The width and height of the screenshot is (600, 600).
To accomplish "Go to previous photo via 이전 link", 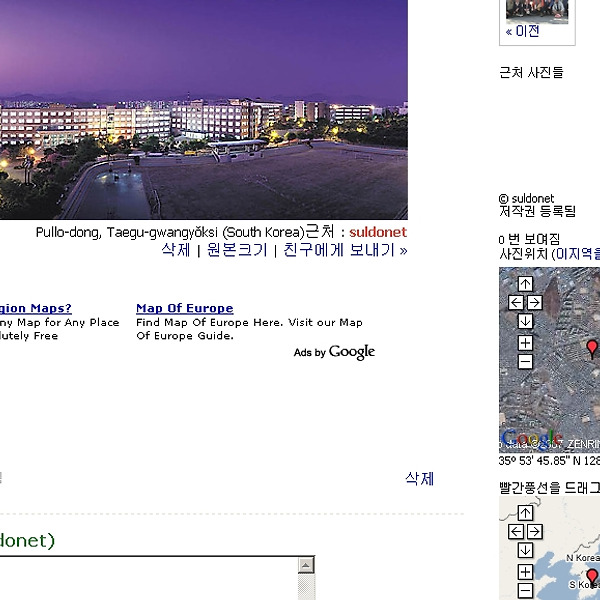I will coord(523,31).
